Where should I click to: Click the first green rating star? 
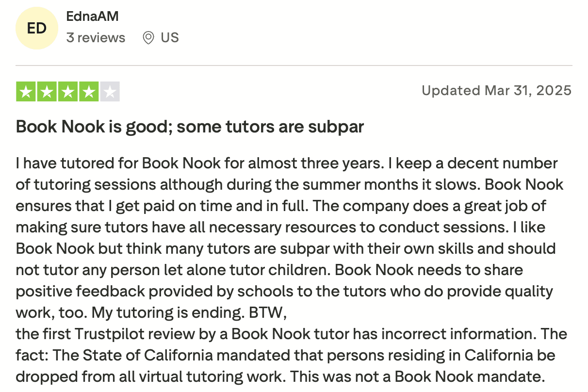[26, 92]
